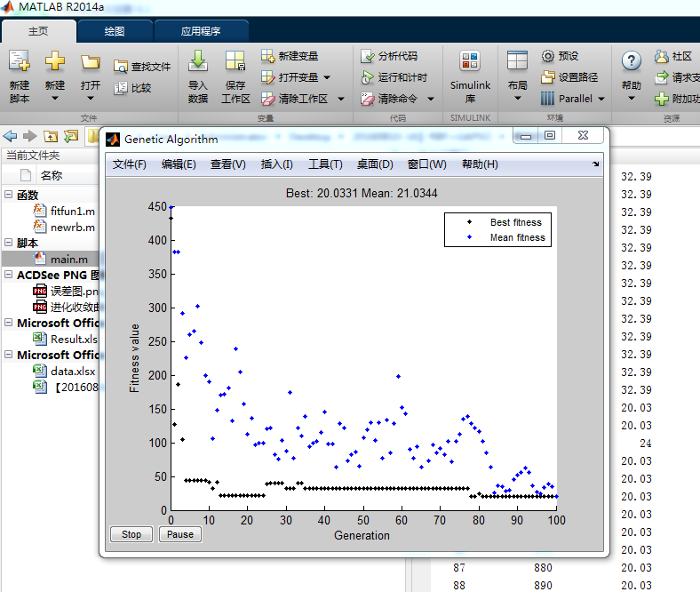The image size is (700, 592).
Task: Open the Parallel dropdown arrow
Action: [x=601, y=99]
